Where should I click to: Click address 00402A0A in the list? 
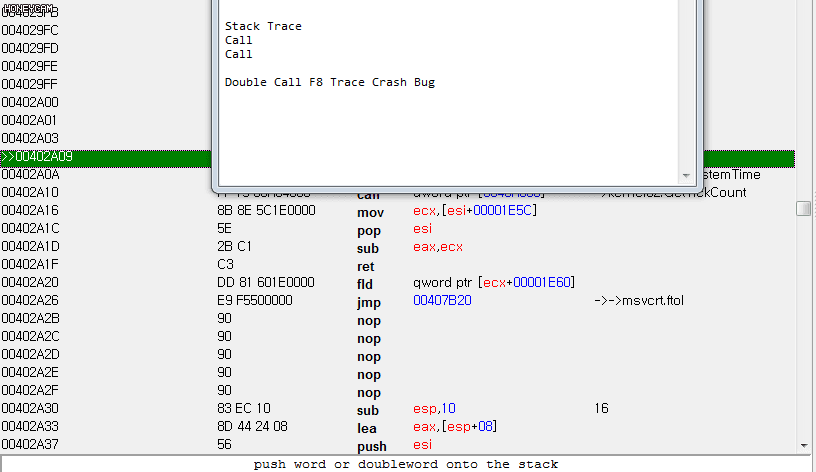pos(30,174)
